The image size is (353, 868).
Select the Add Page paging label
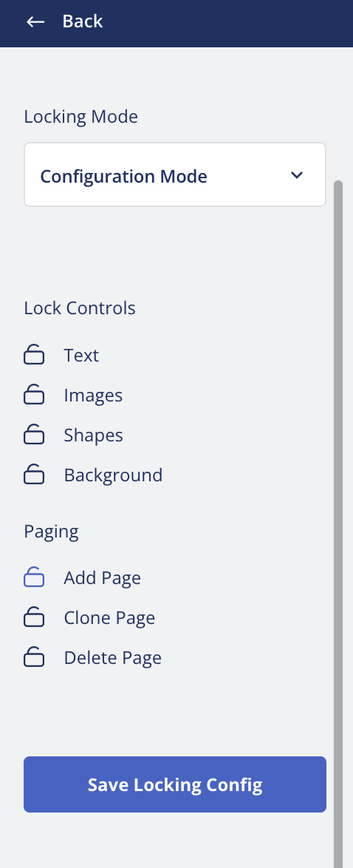pyautogui.click(x=103, y=578)
